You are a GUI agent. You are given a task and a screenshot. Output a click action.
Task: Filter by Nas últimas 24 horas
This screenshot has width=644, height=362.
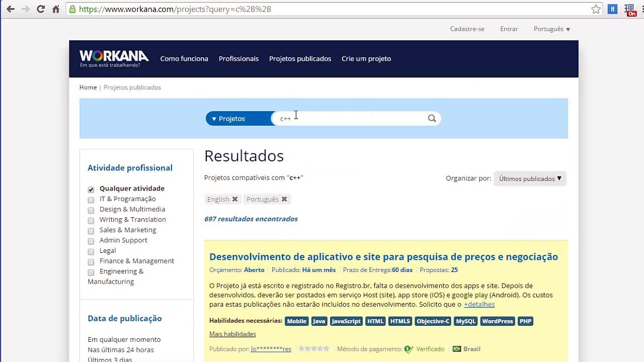(121, 349)
